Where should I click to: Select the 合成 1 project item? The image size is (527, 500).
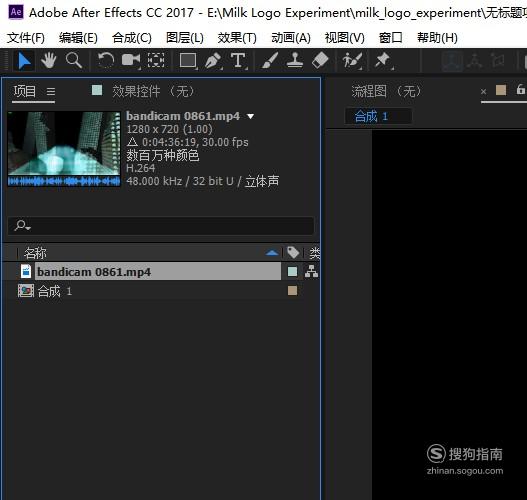click(x=54, y=291)
